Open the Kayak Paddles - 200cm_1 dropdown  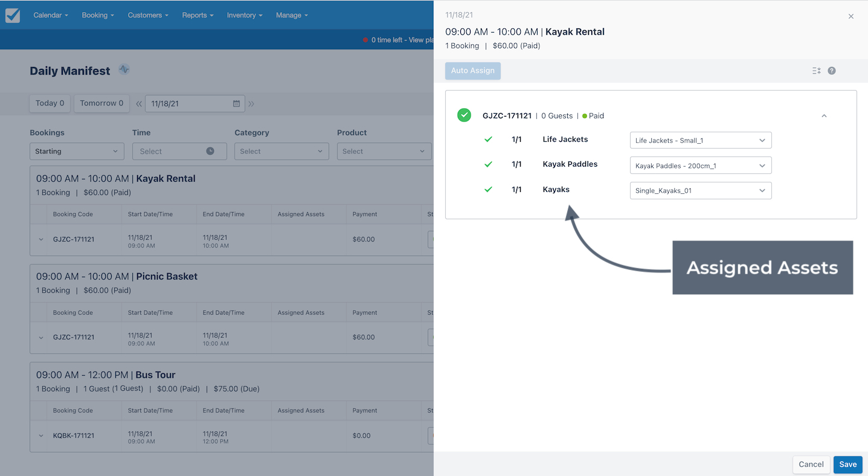click(x=701, y=166)
